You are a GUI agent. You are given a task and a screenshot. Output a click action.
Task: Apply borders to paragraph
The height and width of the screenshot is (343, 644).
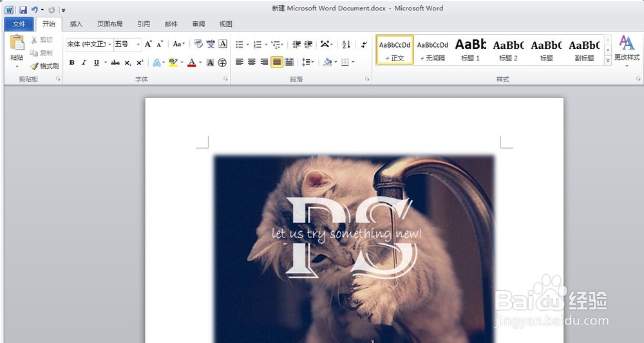pos(345,62)
